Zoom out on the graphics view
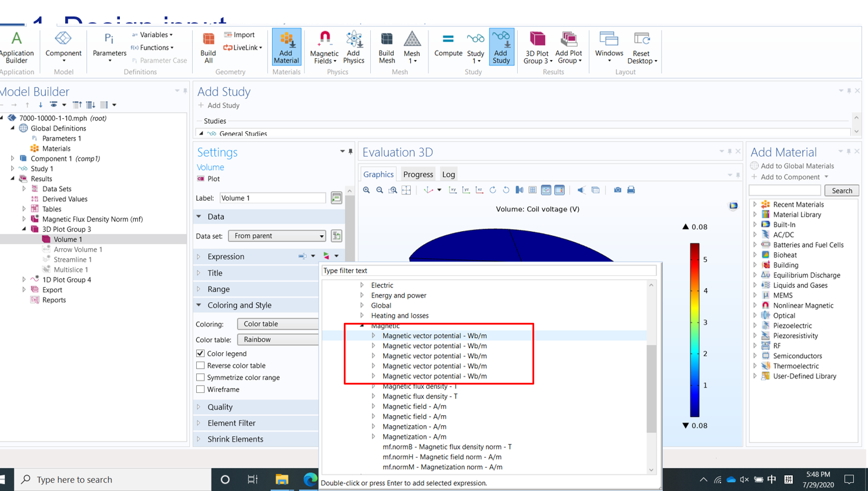 tap(380, 190)
